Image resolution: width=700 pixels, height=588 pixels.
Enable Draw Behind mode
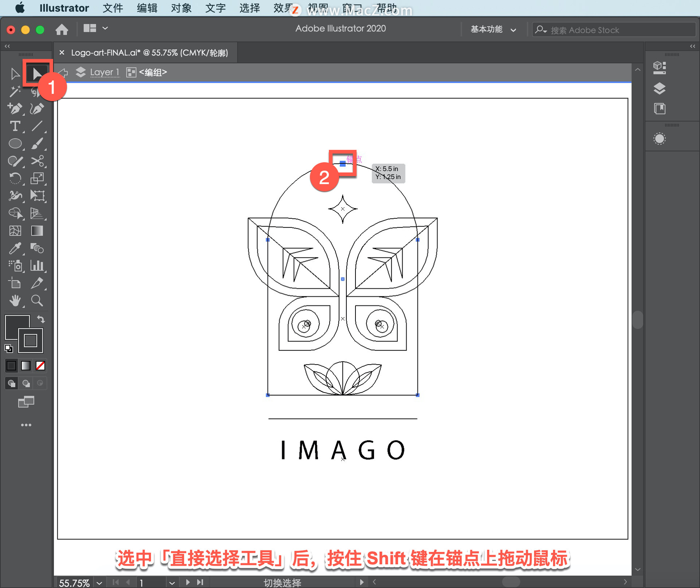26,383
